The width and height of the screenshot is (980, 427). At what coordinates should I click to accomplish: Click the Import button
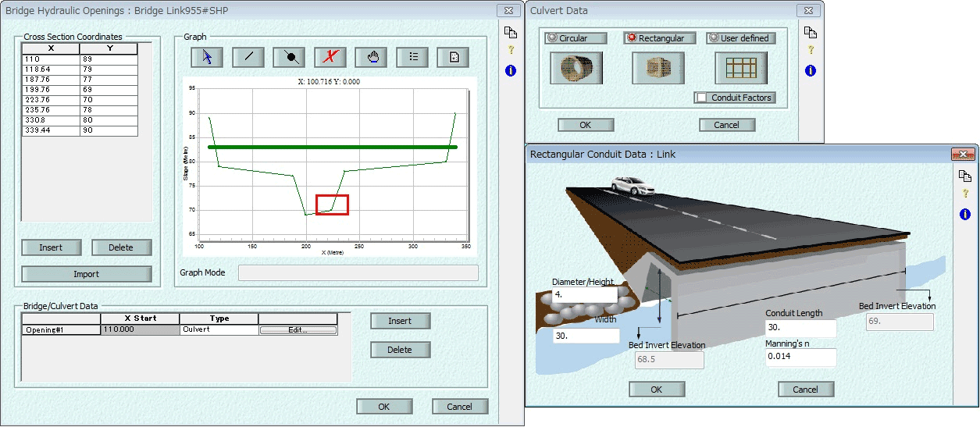[x=86, y=274]
